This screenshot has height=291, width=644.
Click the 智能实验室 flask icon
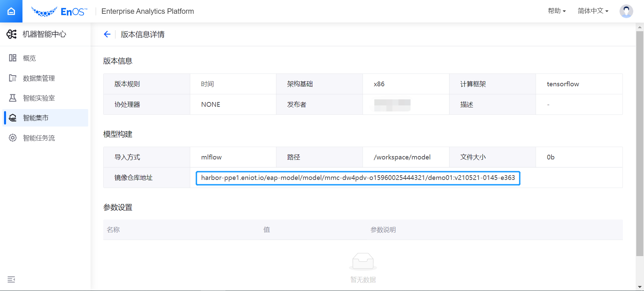(13, 98)
